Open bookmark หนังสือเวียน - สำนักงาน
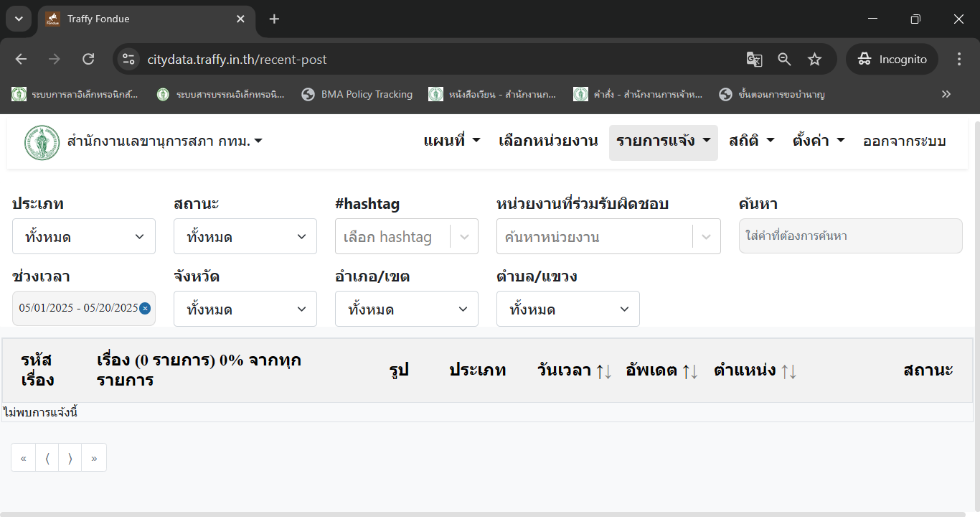 point(493,94)
